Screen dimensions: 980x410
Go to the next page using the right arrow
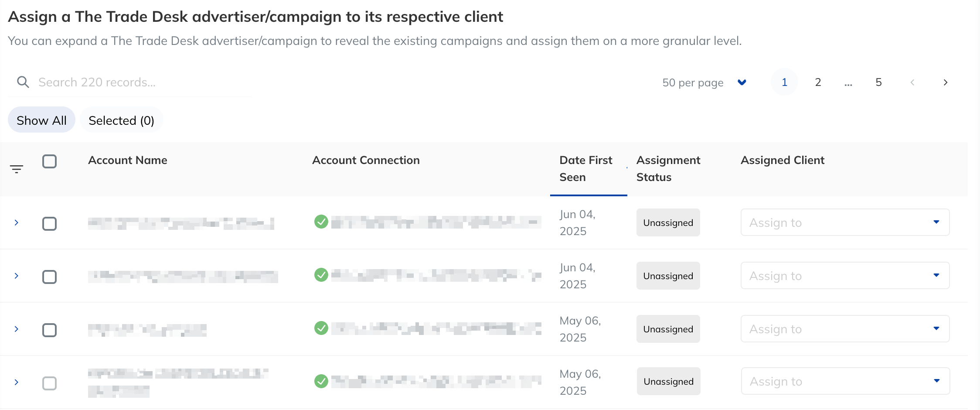[945, 82]
